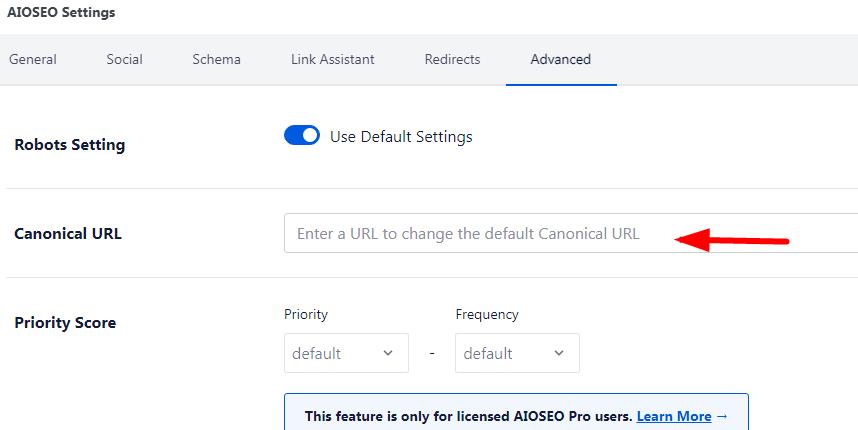The height and width of the screenshot is (430, 858).
Task: Click the Advanced tab
Action: [x=561, y=59]
